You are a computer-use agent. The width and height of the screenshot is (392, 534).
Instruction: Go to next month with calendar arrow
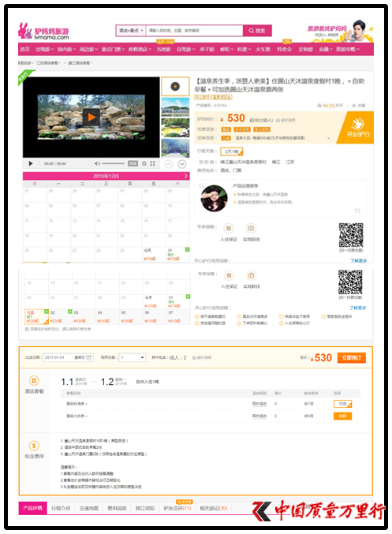(x=185, y=176)
